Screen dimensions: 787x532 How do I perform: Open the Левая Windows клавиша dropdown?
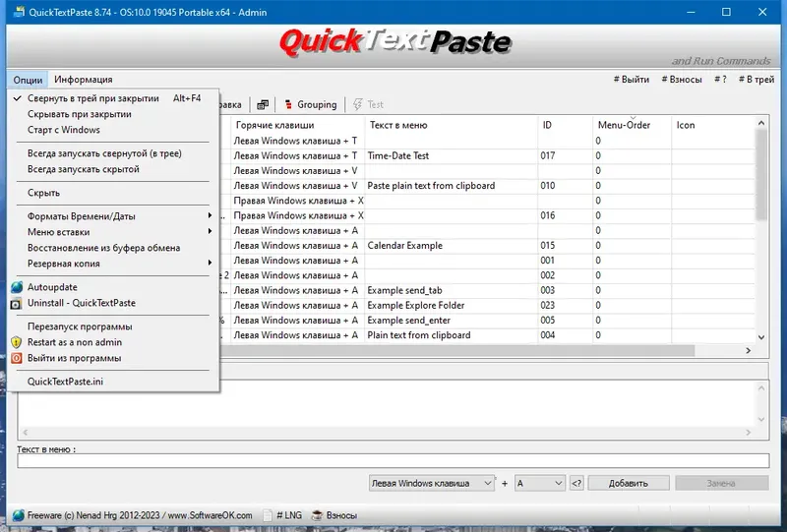point(431,483)
